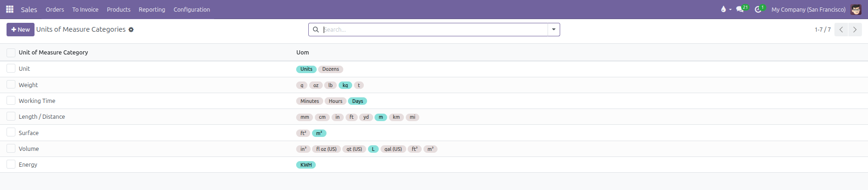Click the Minutes tag
The height and width of the screenshot is (190, 868).
tap(310, 101)
